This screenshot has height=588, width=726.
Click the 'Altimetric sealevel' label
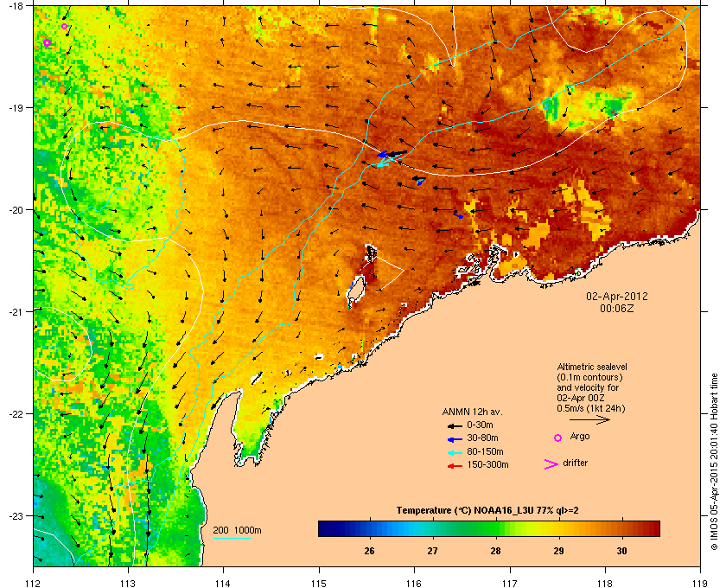pos(592,367)
